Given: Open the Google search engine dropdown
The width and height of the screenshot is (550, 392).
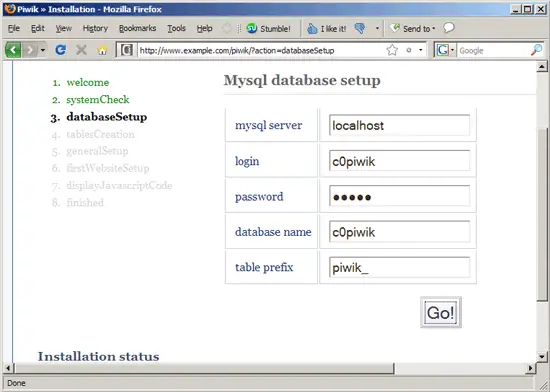Looking at the screenshot, I should point(445,50).
